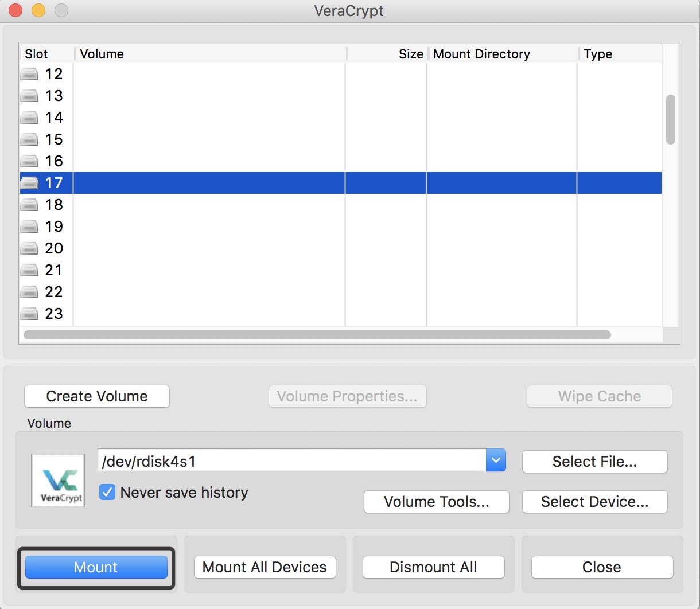Open Volume Tools... menu button
This screenshot has height=609, width=700.
pyautogui.click(x=437, y=502)
